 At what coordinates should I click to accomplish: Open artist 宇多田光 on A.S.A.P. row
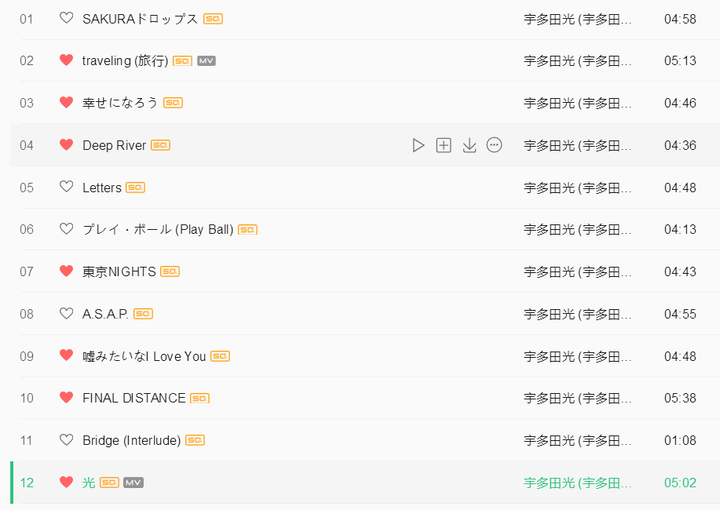[578, 314]
